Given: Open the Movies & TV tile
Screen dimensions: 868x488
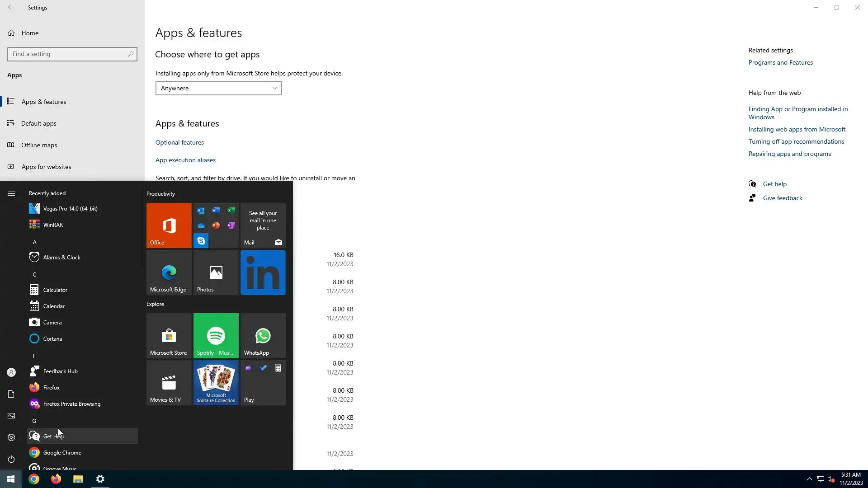Looking at the screenshot, I should coord(169,383).
